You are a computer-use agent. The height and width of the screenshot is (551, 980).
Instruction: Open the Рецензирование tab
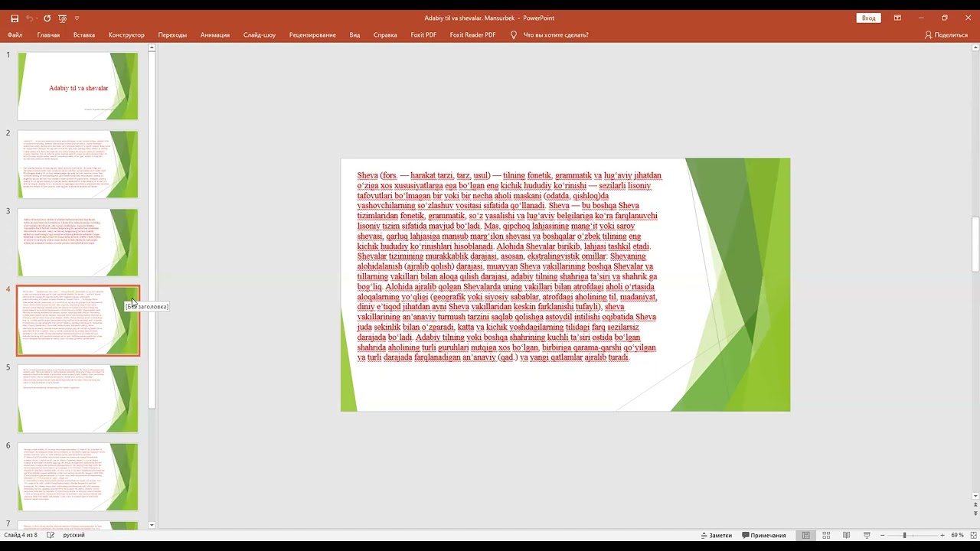[312, 34]
